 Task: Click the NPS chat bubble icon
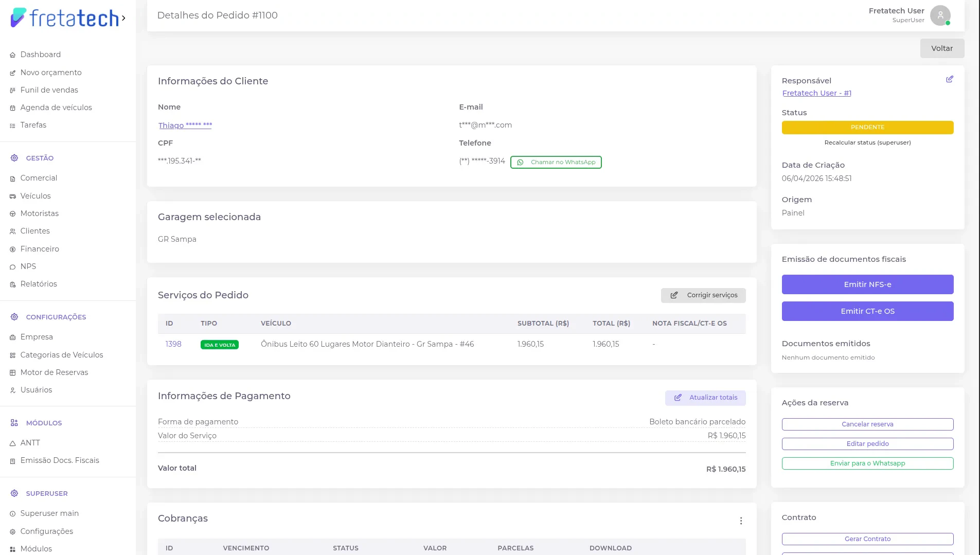coord(13,267)
